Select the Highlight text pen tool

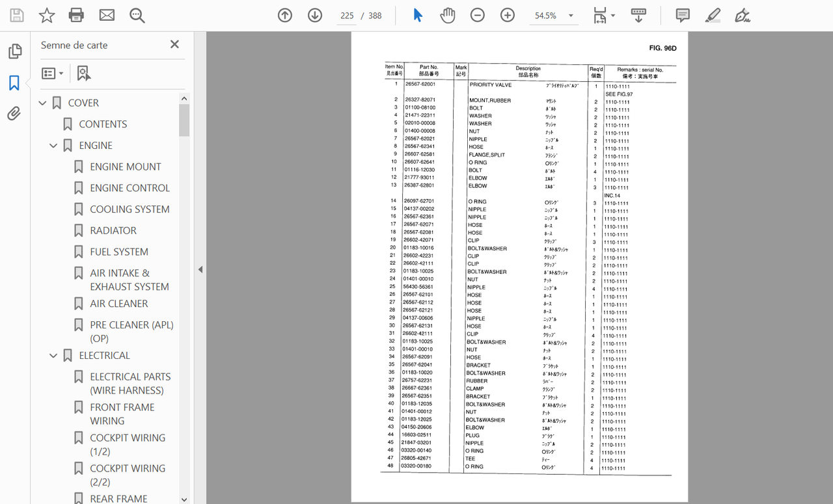pyautogui.click(x=713, y=16)
